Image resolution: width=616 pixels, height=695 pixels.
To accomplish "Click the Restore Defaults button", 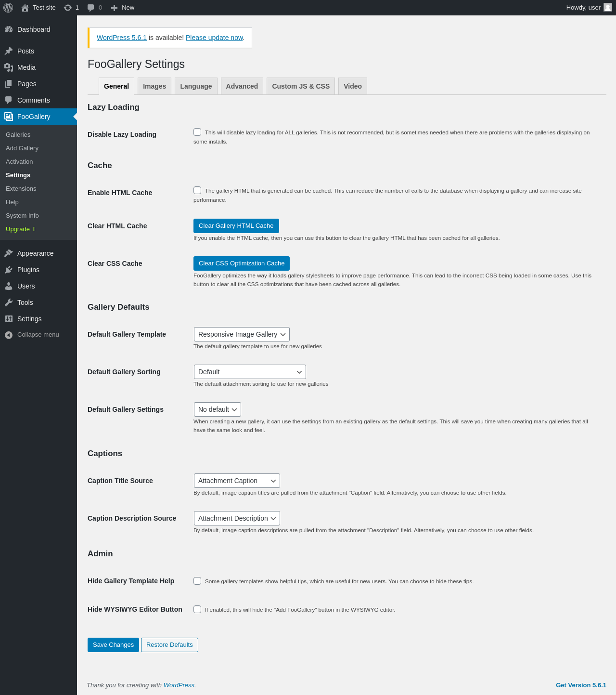I will (x=169, y=645).
